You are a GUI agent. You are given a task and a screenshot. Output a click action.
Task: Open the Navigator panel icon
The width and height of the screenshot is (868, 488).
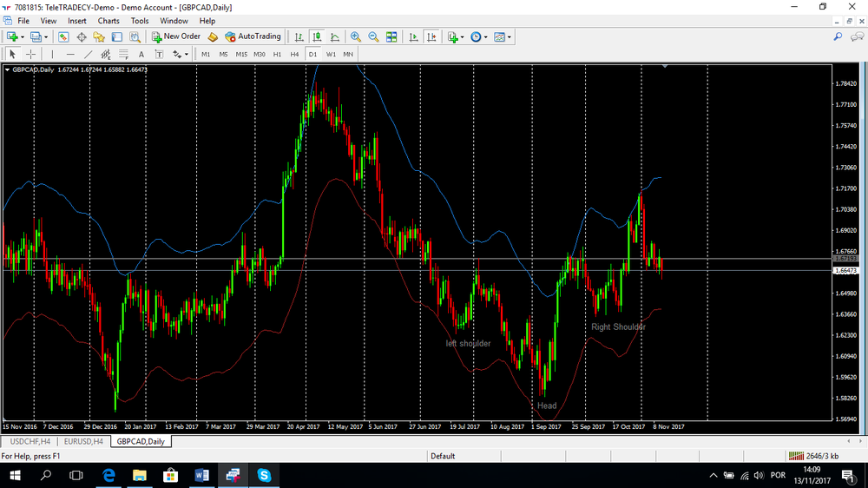(x=99, y=36)
